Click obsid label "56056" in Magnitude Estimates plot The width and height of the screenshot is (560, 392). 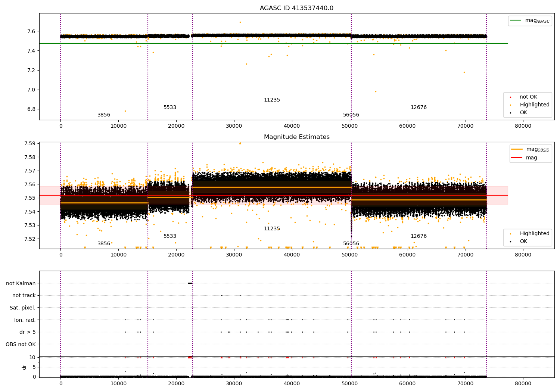(x=351, y=244)
